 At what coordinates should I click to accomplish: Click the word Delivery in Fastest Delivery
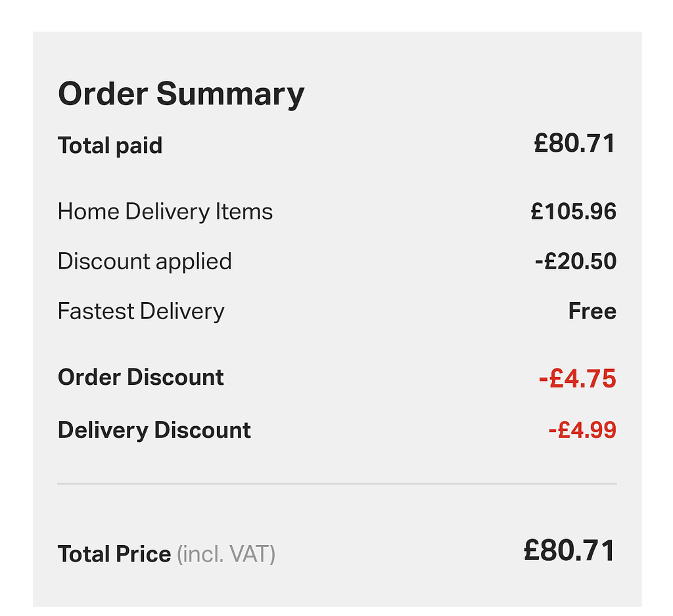tap(182, 311)
